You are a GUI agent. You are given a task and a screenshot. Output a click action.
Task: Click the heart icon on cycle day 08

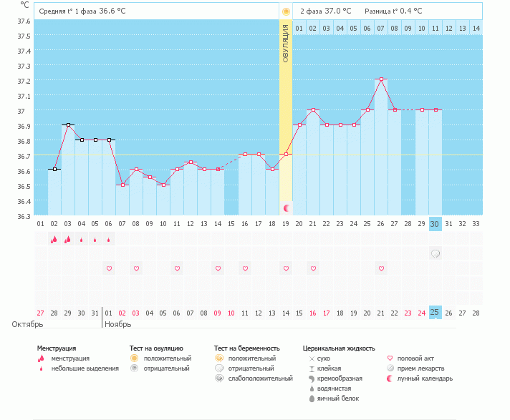[x=136, y=268]
